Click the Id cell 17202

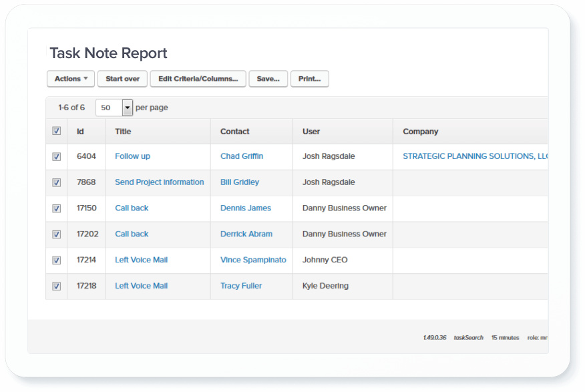(87, 234)
